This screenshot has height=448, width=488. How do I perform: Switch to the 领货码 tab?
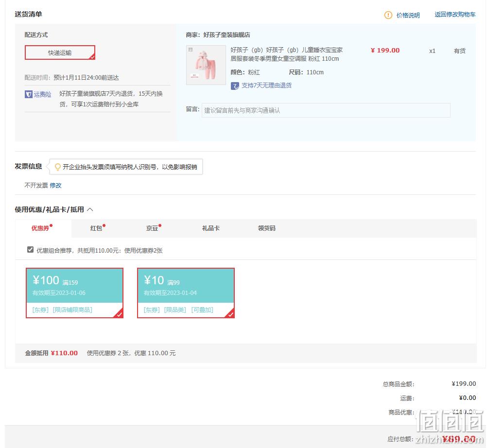point(266,228)
